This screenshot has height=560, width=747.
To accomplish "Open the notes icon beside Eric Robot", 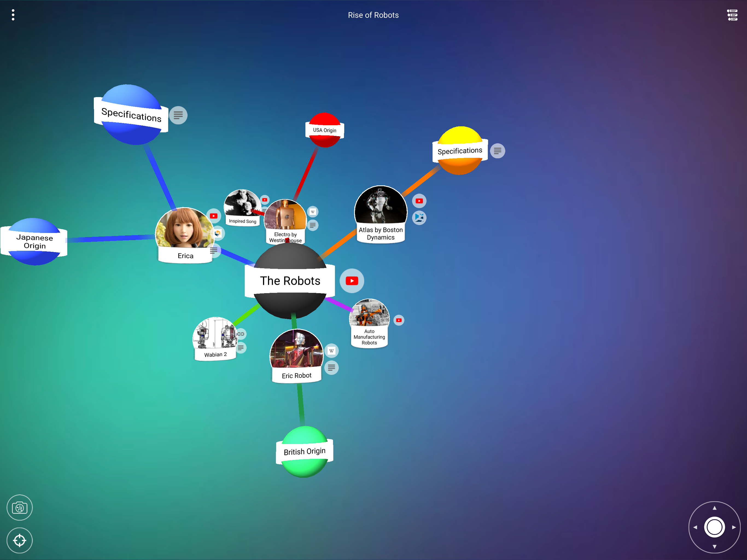I will click(331, 367).
